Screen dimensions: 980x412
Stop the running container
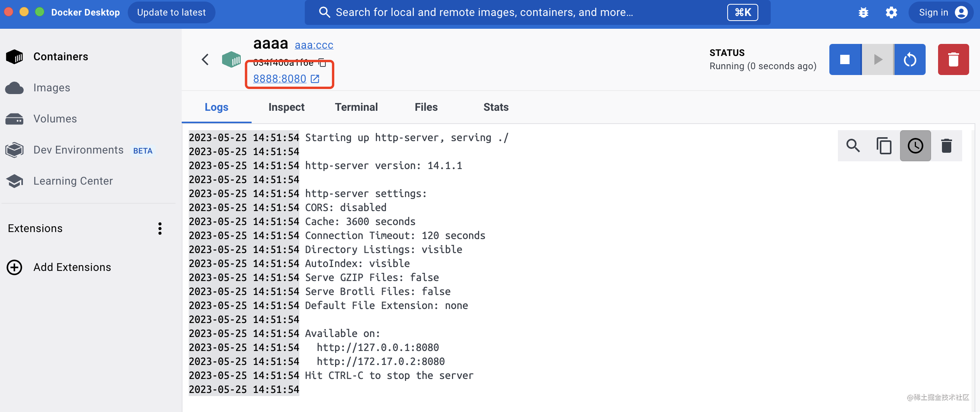pyautogui.click(x=845, y=59)
